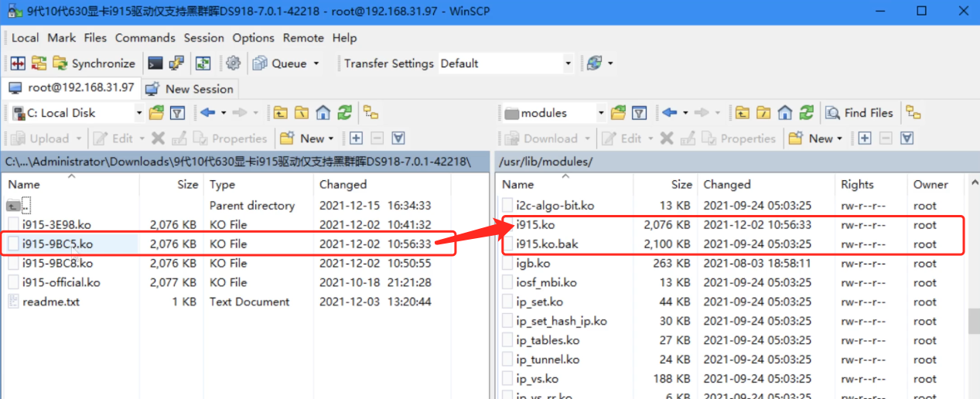
Task: Click local Select Files plus icon
Action: pyautogui.click(x=356, y=138)
